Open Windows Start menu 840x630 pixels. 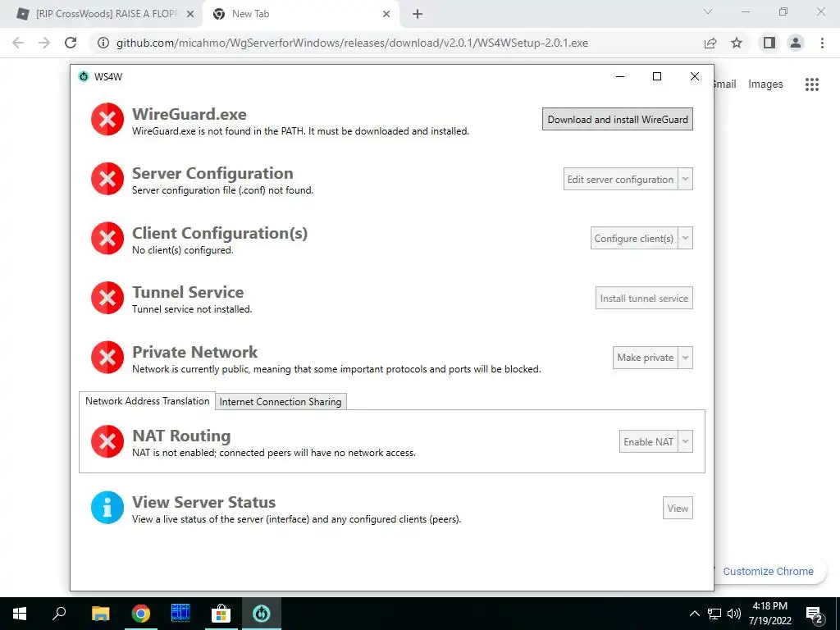20,614
